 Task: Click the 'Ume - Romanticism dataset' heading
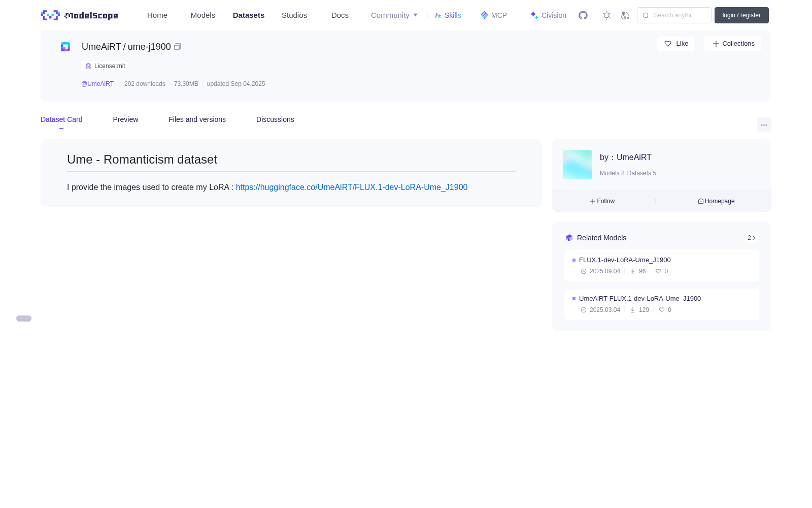coord(142,160)
